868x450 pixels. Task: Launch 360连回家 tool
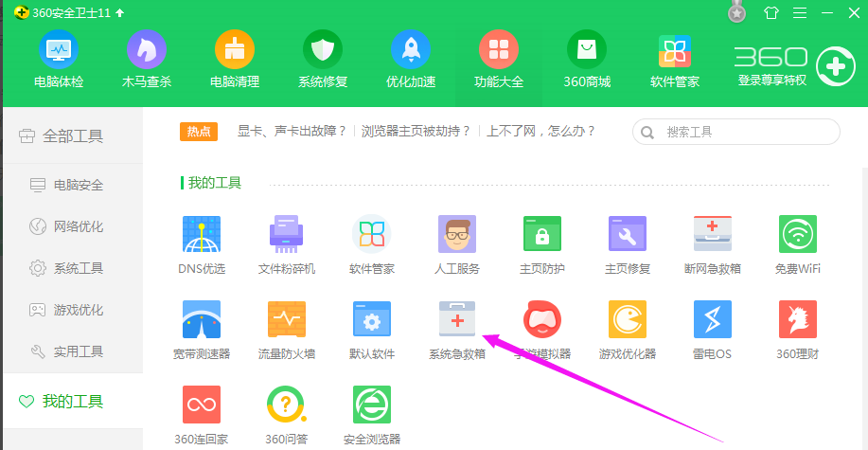click(202, 416)
